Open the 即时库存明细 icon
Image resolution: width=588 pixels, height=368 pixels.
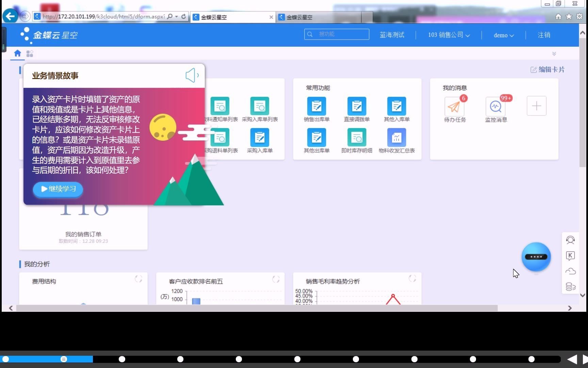356,137
